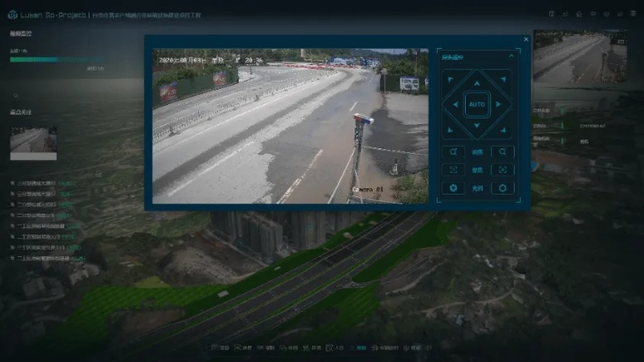Viewport: 644px width, 362px height.
Task: Close the camera video popup window
Action: [x=526, y=40]
